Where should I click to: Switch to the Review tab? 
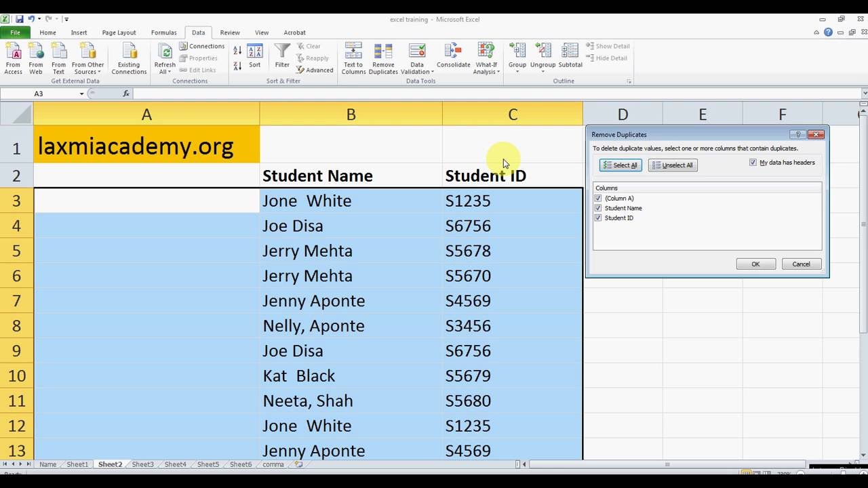pyautogui.click(x=230, y=33)
